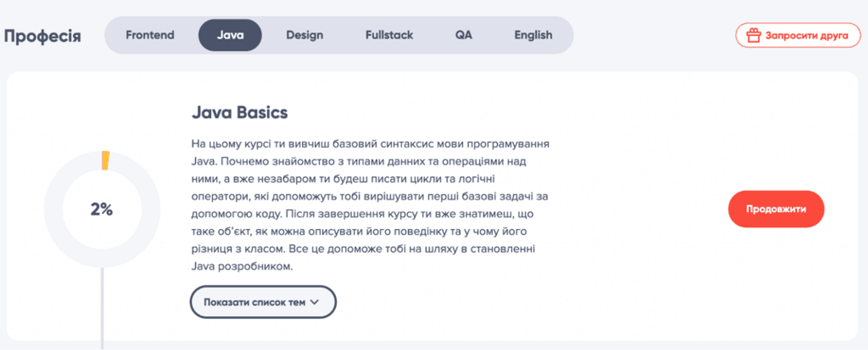The width and height of the screenshot is (868, 350).
Task: Select the Java profession tab
Action: pyautogui.click(x=230, y=35)
